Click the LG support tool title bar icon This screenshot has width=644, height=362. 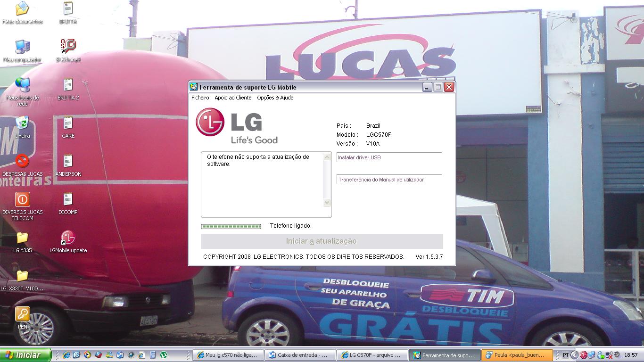(x=193, y=87)
